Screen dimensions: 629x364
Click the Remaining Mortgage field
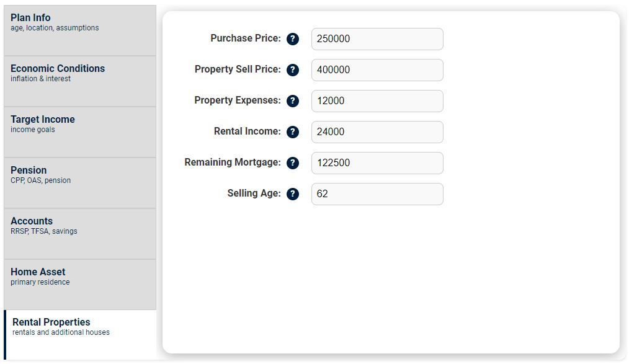[x=377, y=163]
